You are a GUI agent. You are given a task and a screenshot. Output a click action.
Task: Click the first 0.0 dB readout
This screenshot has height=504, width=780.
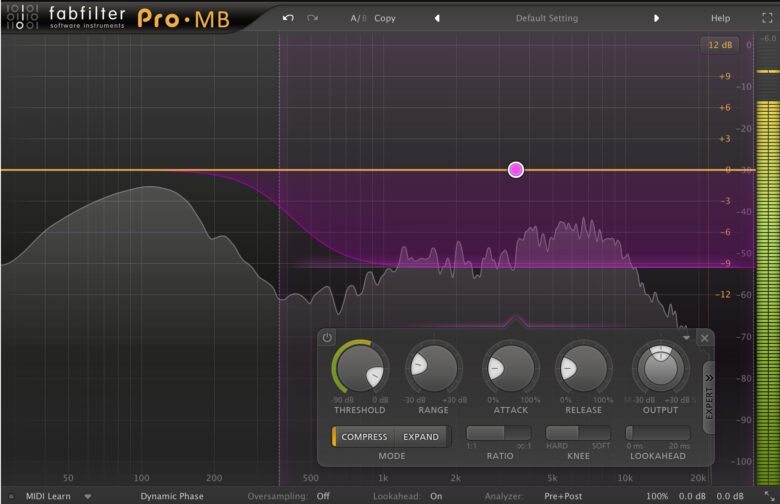pyautogui.click(x=692, y=496)
